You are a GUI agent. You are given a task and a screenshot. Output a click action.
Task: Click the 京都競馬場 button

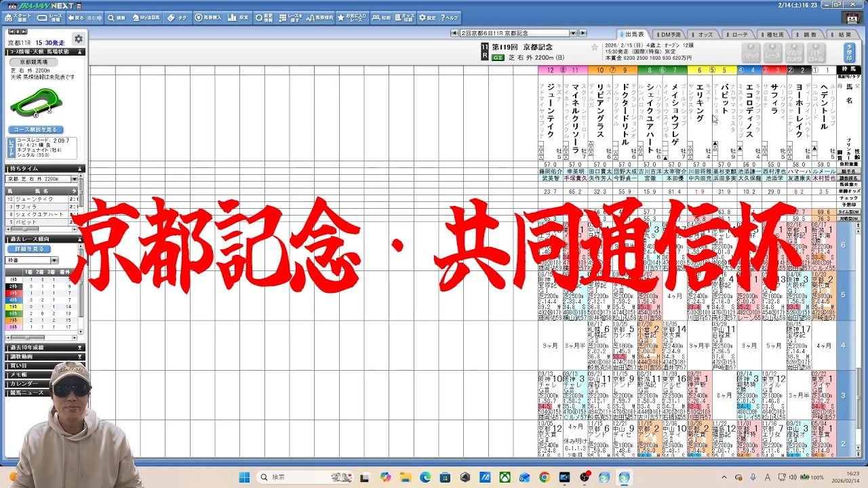tap(34, 62)
